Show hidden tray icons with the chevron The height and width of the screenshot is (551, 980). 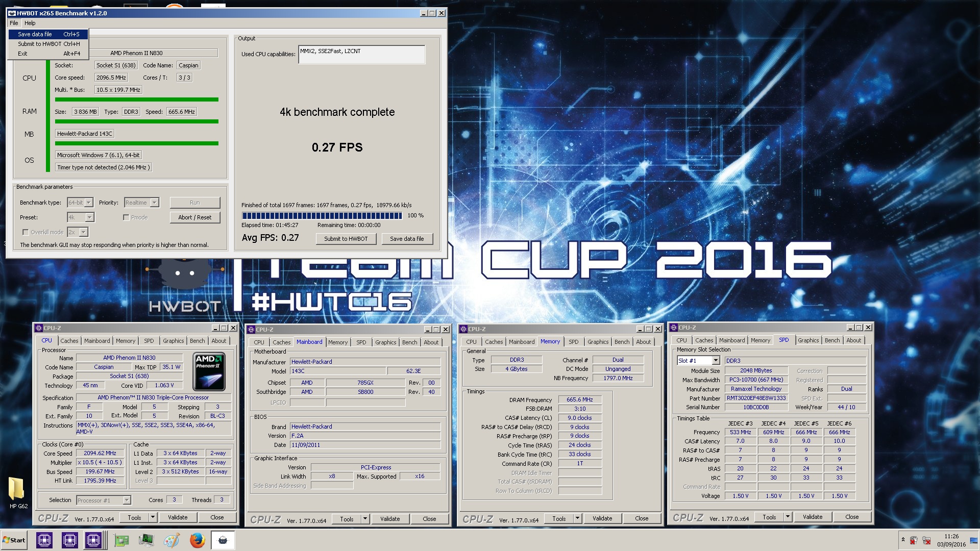coord(903,540)
